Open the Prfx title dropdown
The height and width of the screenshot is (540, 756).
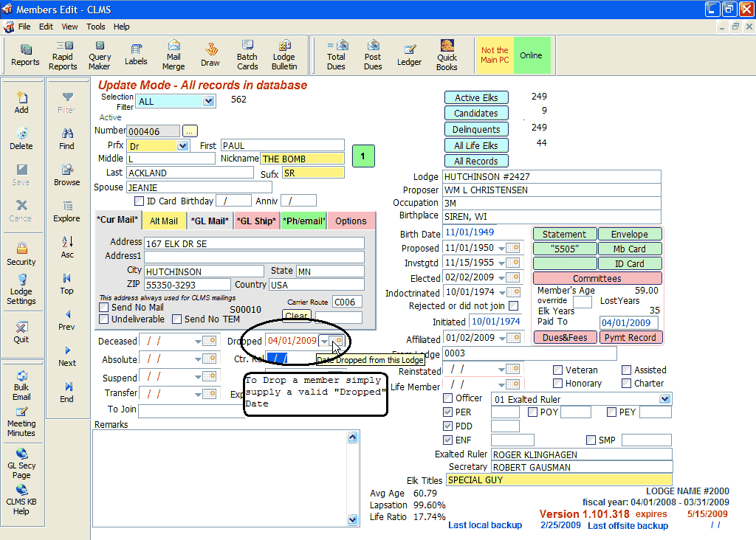click(x=182, y=146)
